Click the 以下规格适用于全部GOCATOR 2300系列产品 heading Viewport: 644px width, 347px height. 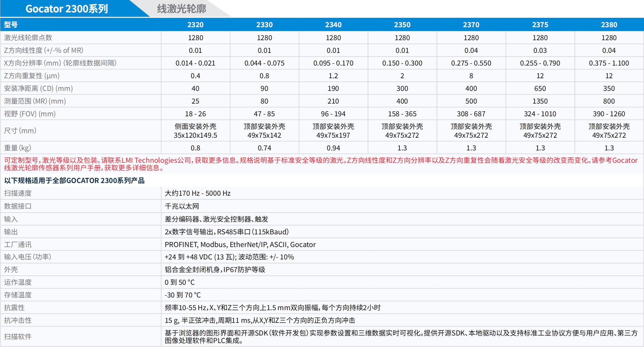point(74,181)
